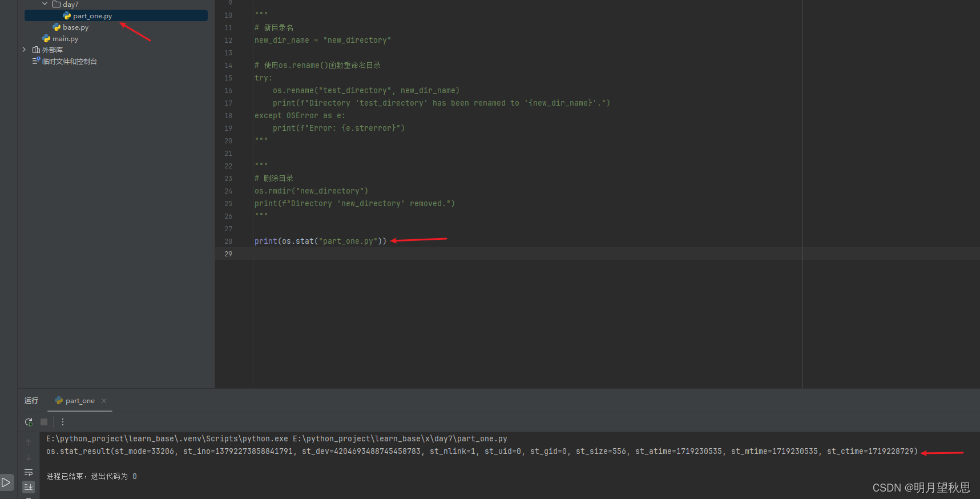Toggle soft-wrap in the run console
Image resolution: width=980 pixels, height=499 pixels.
[x=29, y=472]
